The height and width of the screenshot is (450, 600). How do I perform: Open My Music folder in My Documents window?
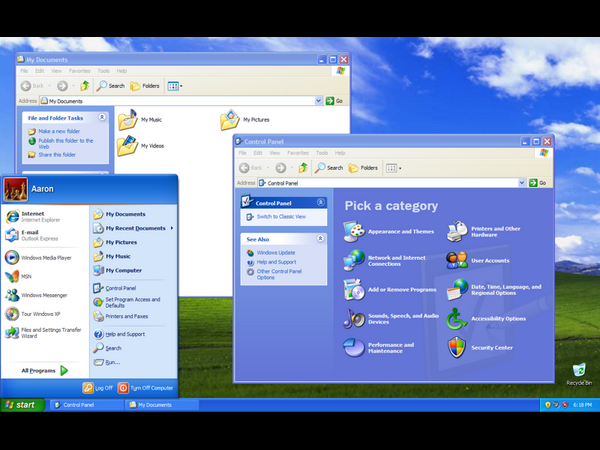click(140, 120)
